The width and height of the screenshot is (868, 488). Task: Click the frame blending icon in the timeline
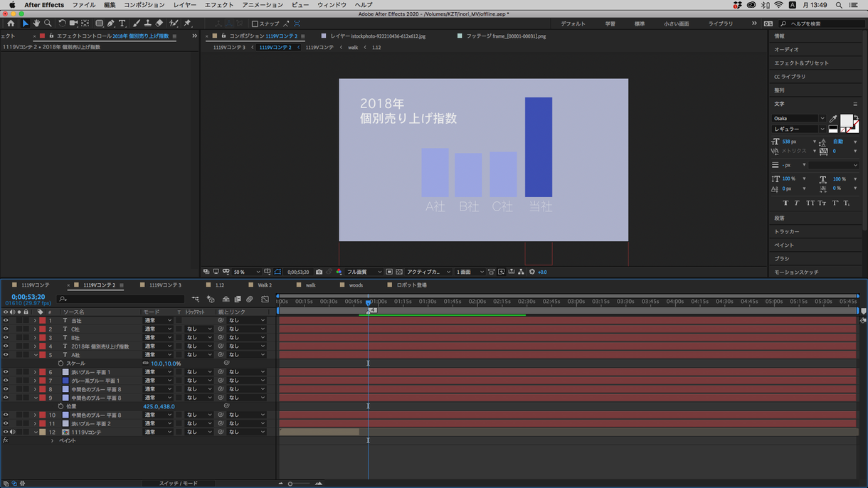pyautogui.click(x=238, y=299)
